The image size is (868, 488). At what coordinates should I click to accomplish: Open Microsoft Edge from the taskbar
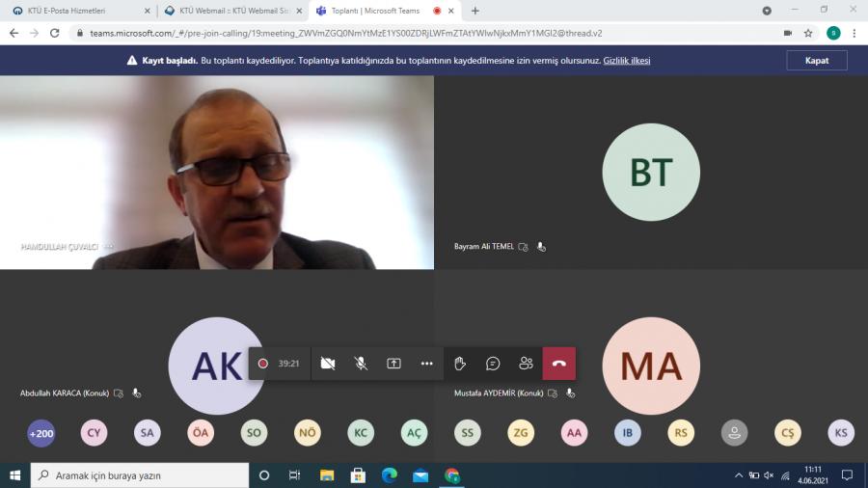[x=389, y=475]
